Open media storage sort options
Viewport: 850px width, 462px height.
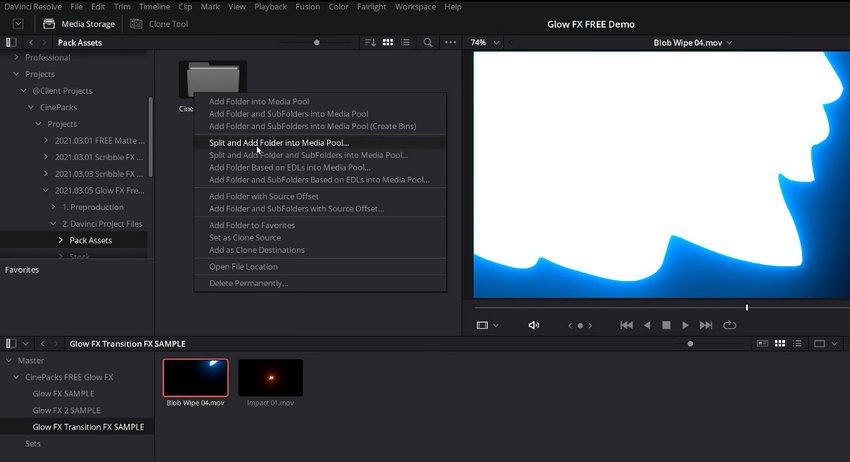click(x=370, y=42)
